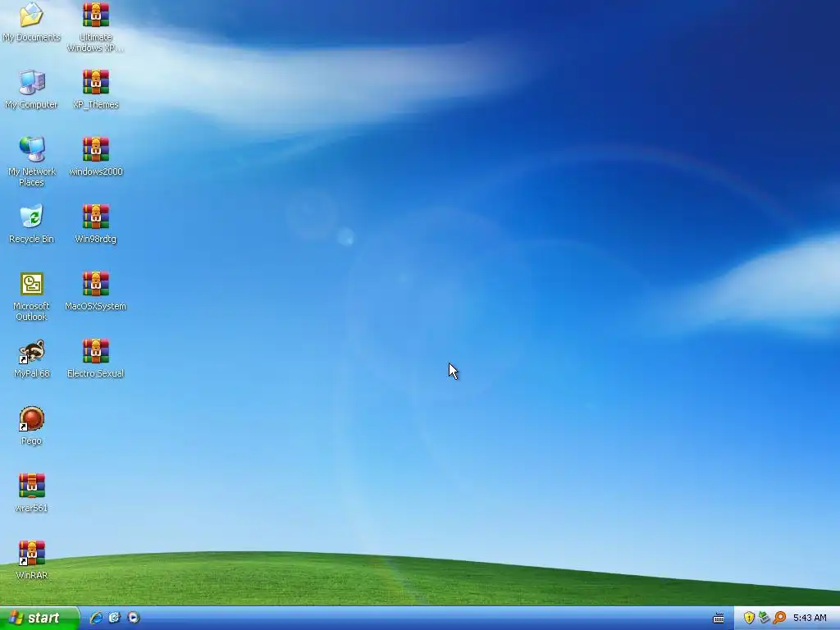The image size is (840, 630).
Task: Open the language bar keyboard icon
Action: pyautogui.click(x=719, y=619)
